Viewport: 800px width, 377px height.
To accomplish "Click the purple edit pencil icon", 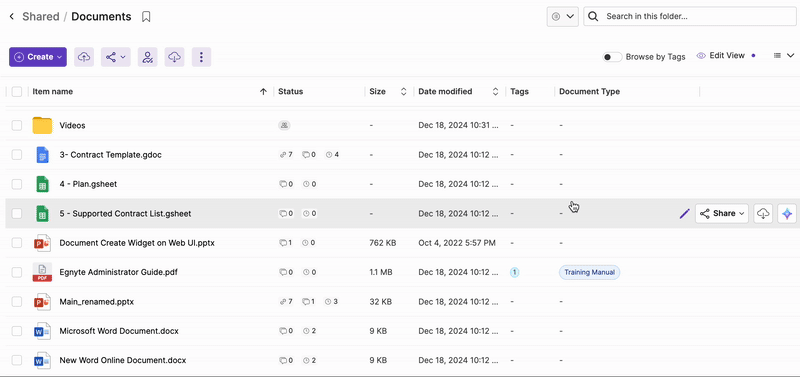I will click(x=684, y=214).
